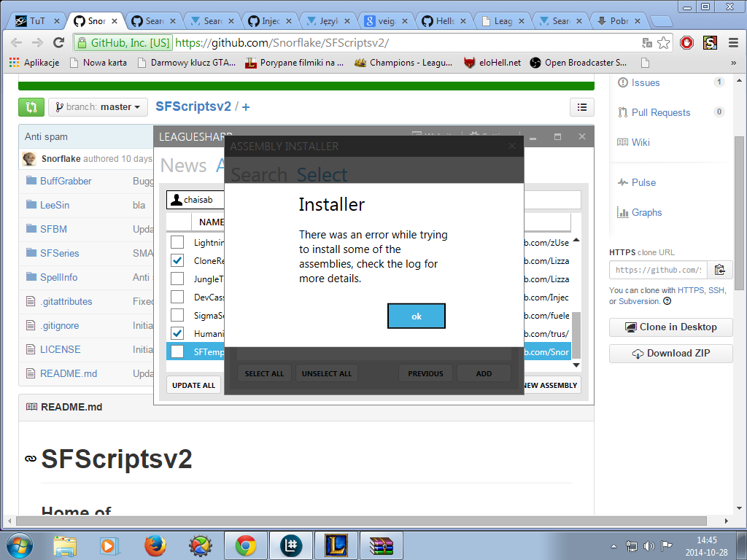This screenshot has height=560, width=747.
Task: Bookmark this page with the star icon
Action: [x=663, y=43]
